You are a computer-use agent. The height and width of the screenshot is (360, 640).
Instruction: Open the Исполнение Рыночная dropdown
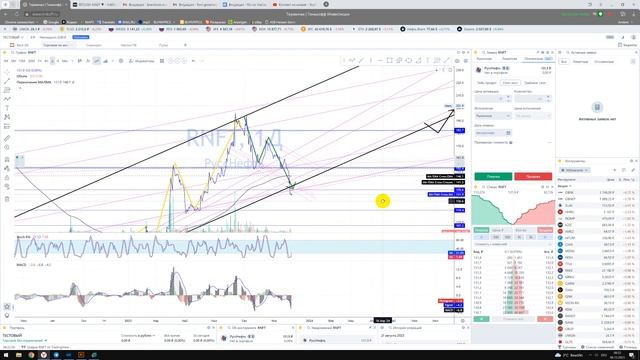tap(493, 116)
